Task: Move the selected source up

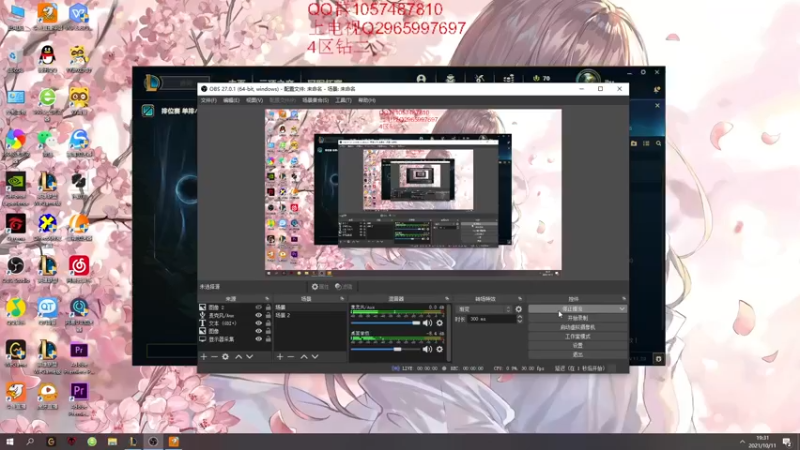Action: (238, 357)
